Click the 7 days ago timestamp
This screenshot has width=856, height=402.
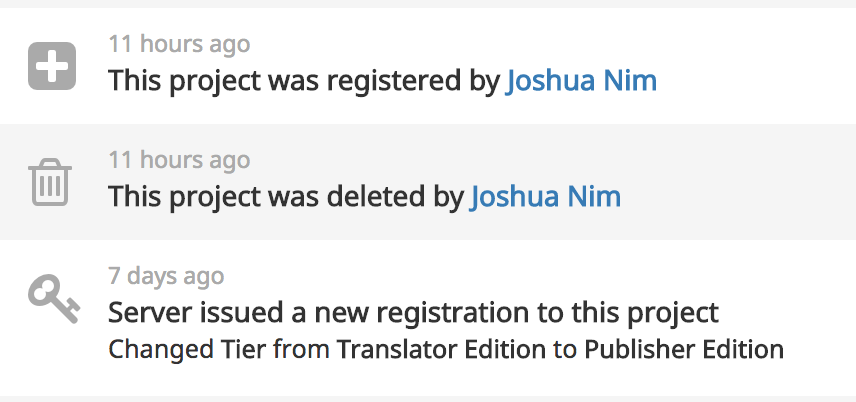tap(166, 276)
